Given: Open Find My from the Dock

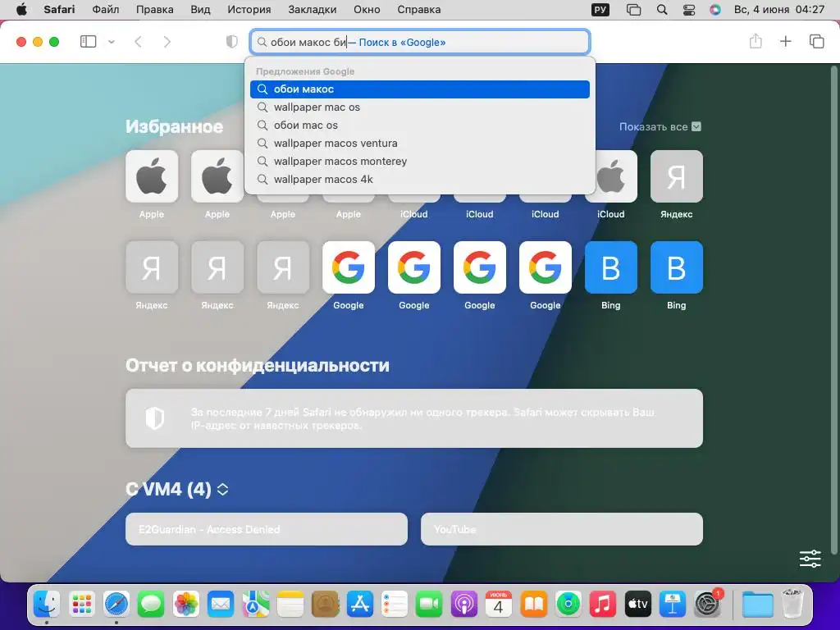Looking at the screenshot, I should [x=568, y=605].
